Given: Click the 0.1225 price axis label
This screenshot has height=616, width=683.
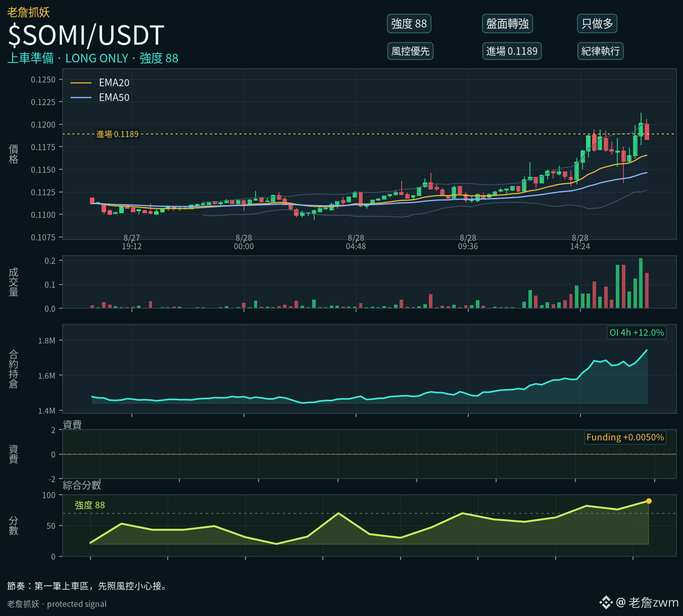Looking at the screenshot, I should click(43, 102).
